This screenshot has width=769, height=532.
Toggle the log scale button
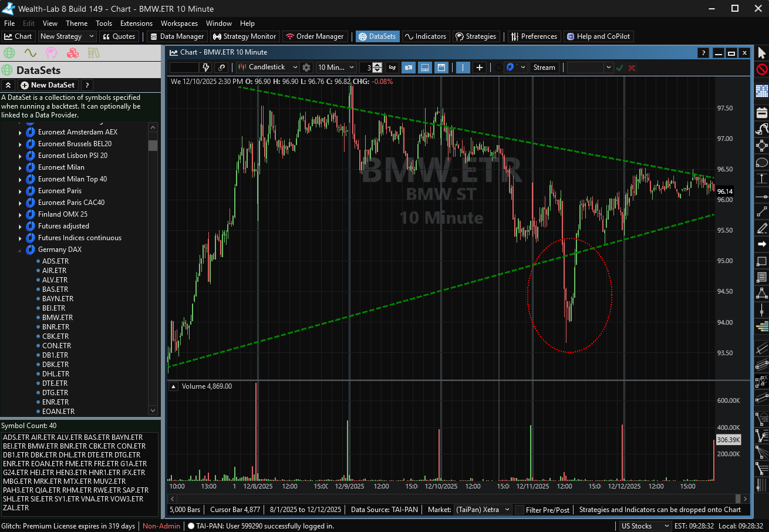(x=392, y=68)
